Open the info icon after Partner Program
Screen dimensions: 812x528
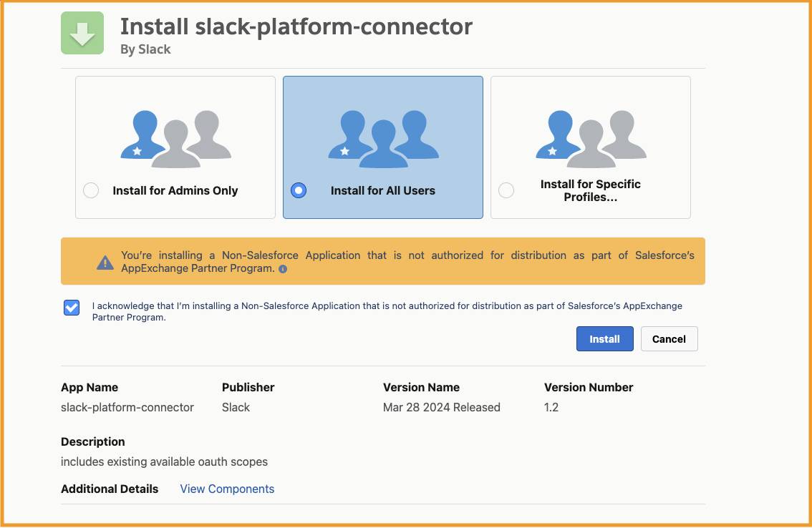click(x=283, y=269)
